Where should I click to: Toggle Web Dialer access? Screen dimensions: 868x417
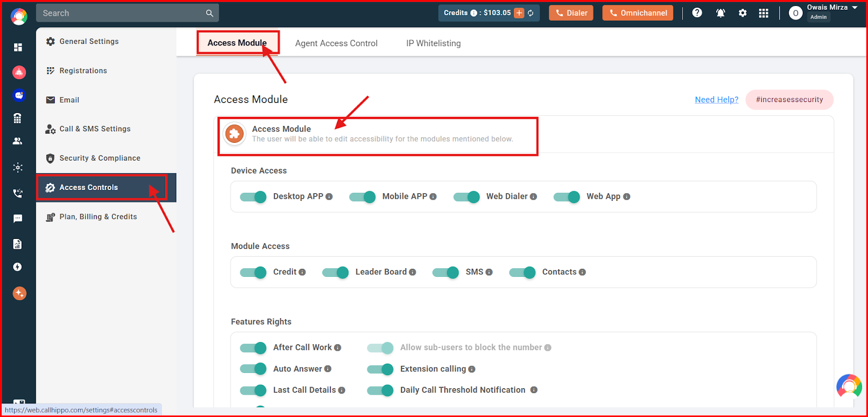tap(467, 197)
